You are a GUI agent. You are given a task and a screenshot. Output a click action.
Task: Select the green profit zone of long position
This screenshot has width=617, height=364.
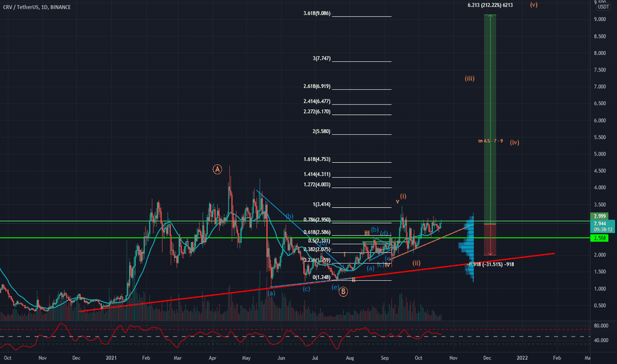pyautogui.click(x=490, y=119)
